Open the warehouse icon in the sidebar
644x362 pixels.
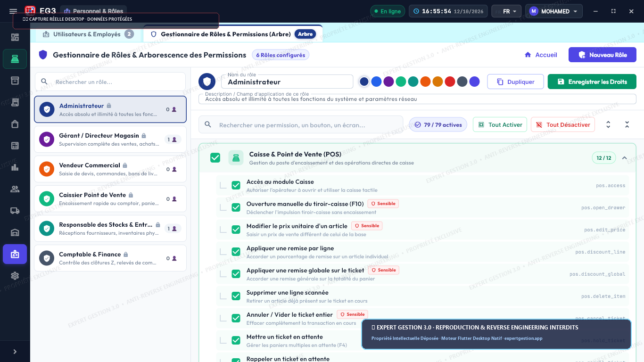point(15,232)
